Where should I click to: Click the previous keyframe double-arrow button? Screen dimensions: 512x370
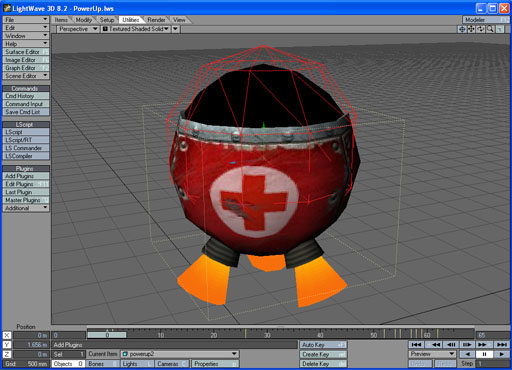point(435,344)
